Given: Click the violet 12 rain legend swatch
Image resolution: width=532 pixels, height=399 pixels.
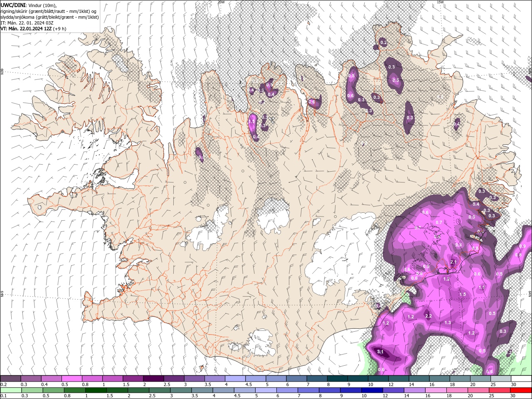Looking at the screenshot, I should click(x=392, y=390).
